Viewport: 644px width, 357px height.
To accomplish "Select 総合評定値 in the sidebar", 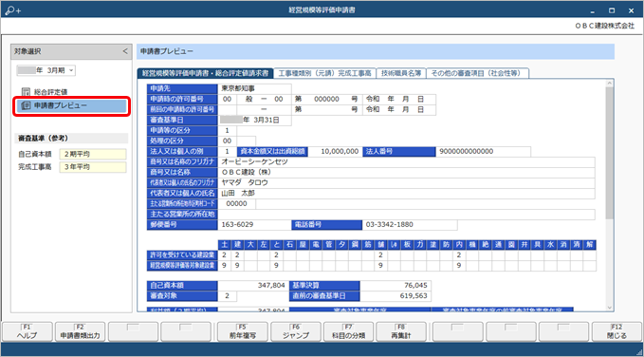I will (x=49, y=92).
